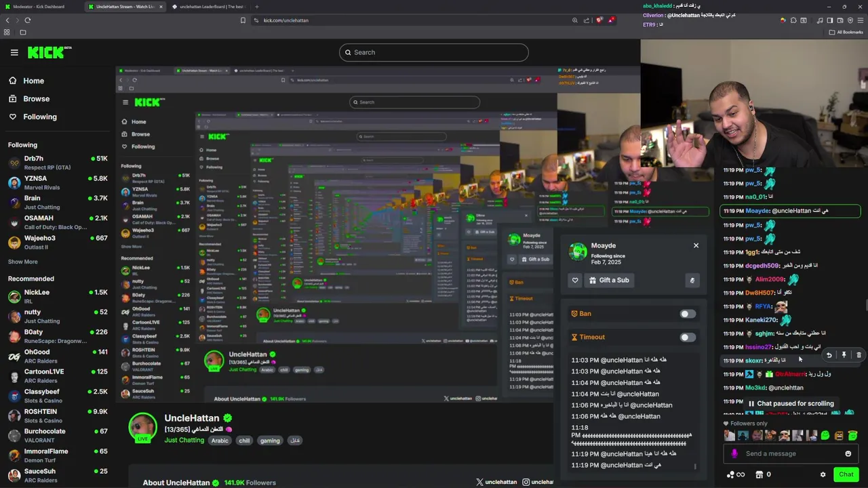
Task: Click the Send a message field
Action: click(791, 453)
